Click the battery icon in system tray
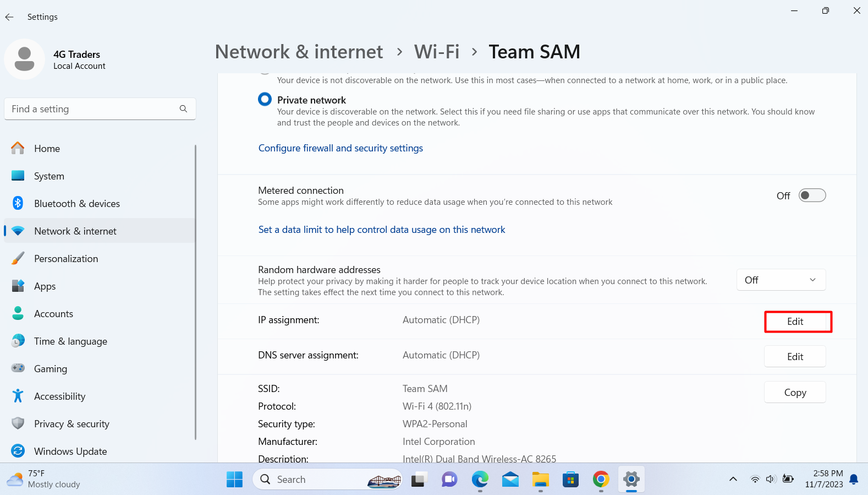The width and height of the screenshot is (868, 495). [x=788, y=479]
